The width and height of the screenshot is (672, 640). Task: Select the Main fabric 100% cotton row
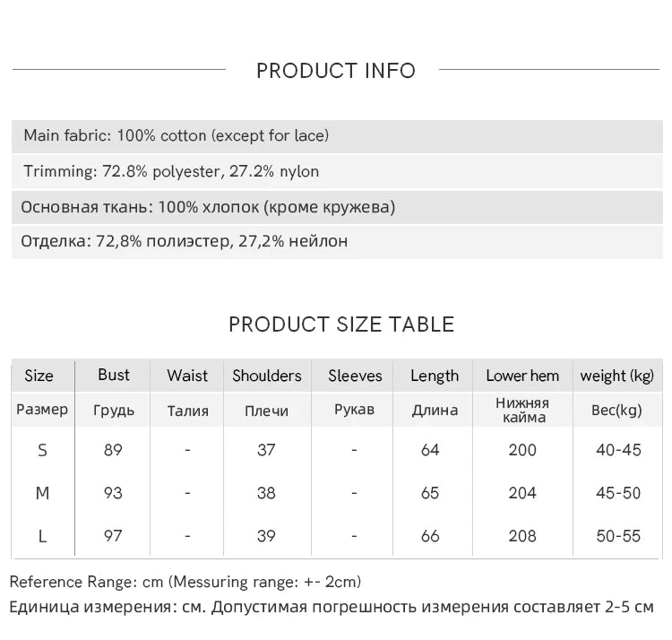tap(337, 136)
